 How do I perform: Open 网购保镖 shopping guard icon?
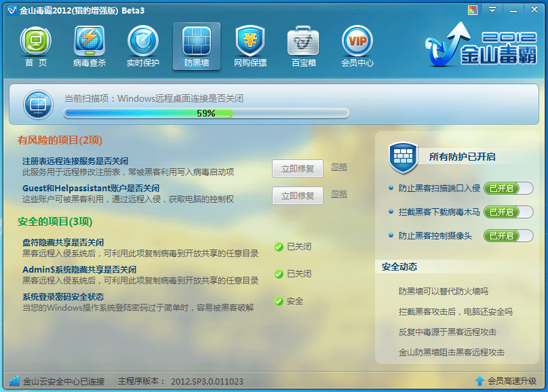tap(250, 47)
